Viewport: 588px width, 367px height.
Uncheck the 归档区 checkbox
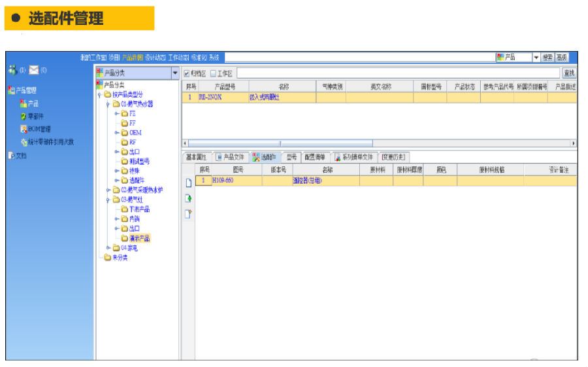pos(187,73)
